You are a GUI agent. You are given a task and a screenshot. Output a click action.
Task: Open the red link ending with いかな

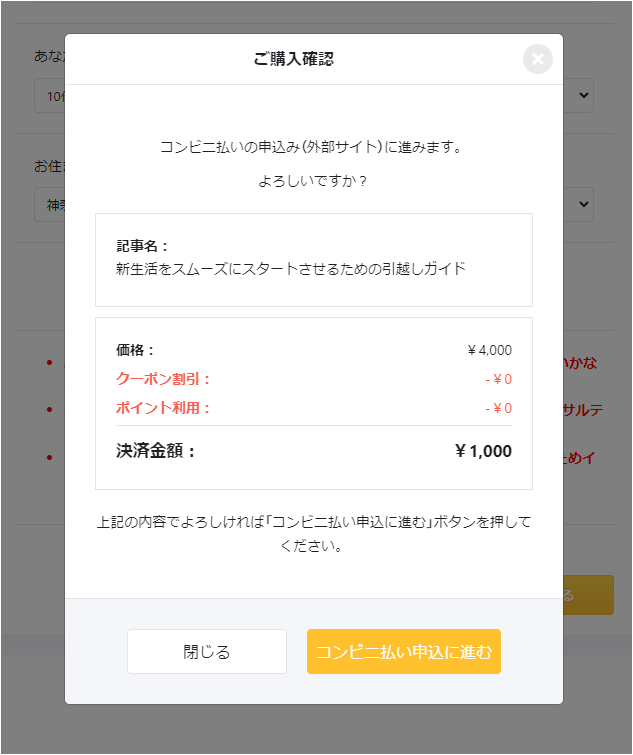(580, 363)
